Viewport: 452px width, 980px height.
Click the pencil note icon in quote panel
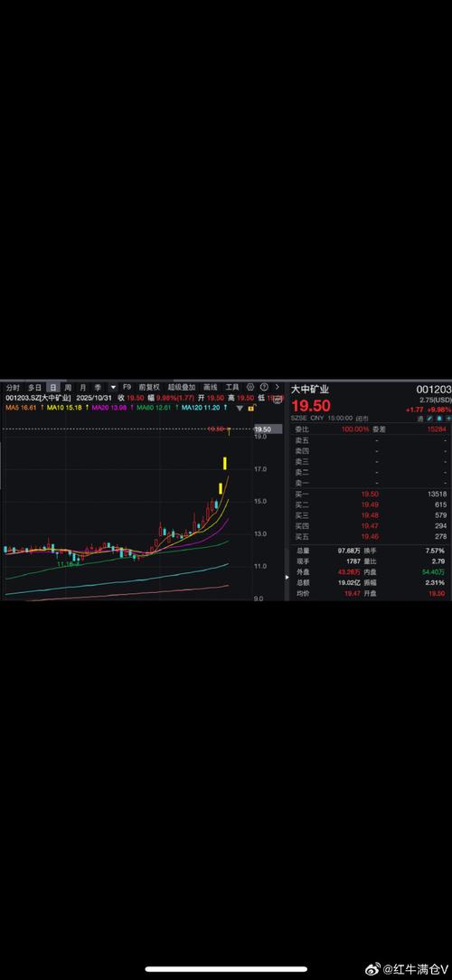click(x=430, y=418)
